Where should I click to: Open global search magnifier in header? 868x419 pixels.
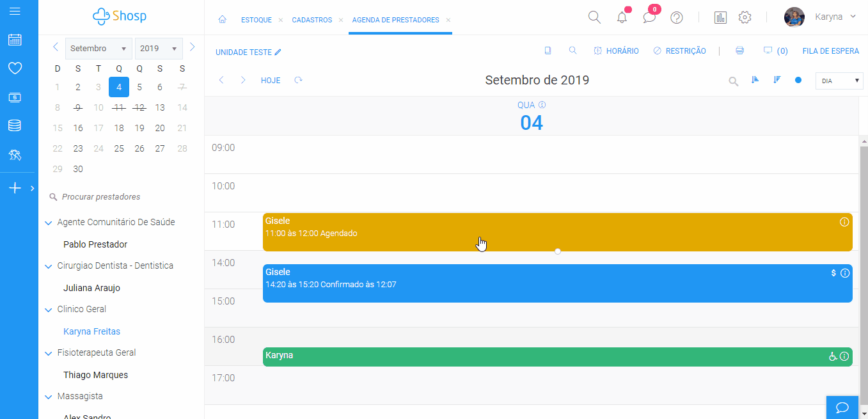click(x=594, y=17)
